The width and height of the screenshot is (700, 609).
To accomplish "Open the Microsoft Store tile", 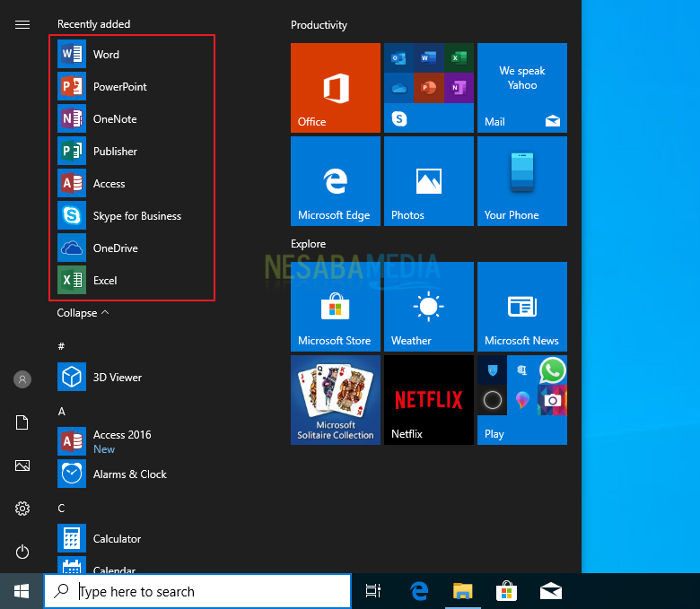I will click(336, 307).
